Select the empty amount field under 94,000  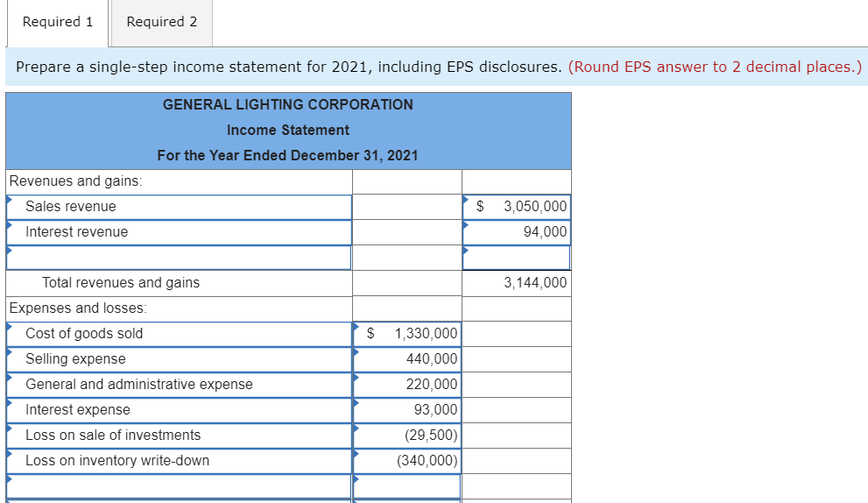tap(517, 258)
